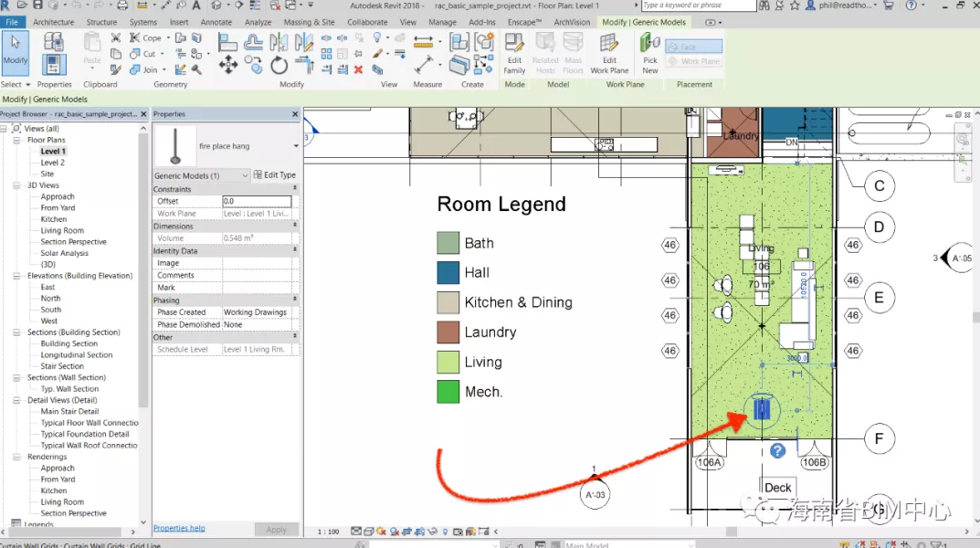Screen dimensions: 980x548
Task: Open the Properties help link
Action: (x=179, y=528)
